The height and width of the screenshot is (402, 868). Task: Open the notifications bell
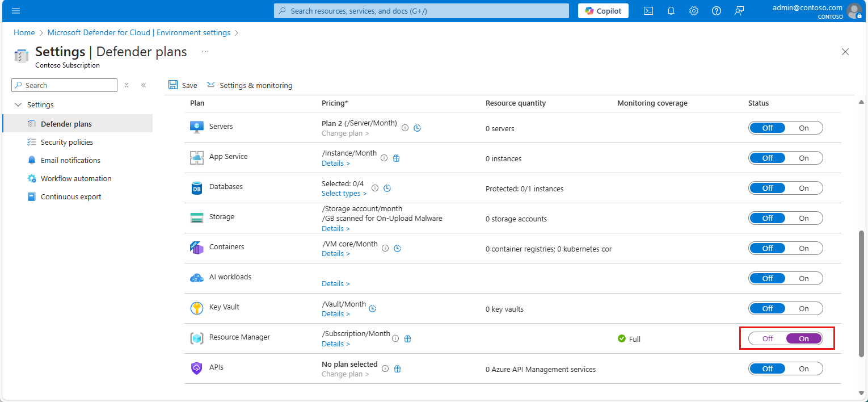point(671,11)
